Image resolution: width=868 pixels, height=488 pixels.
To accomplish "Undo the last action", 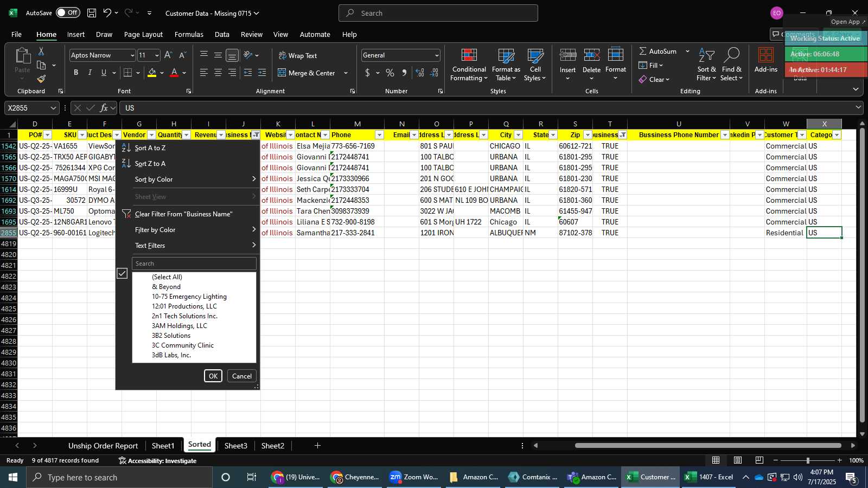I will pos(107,13).
